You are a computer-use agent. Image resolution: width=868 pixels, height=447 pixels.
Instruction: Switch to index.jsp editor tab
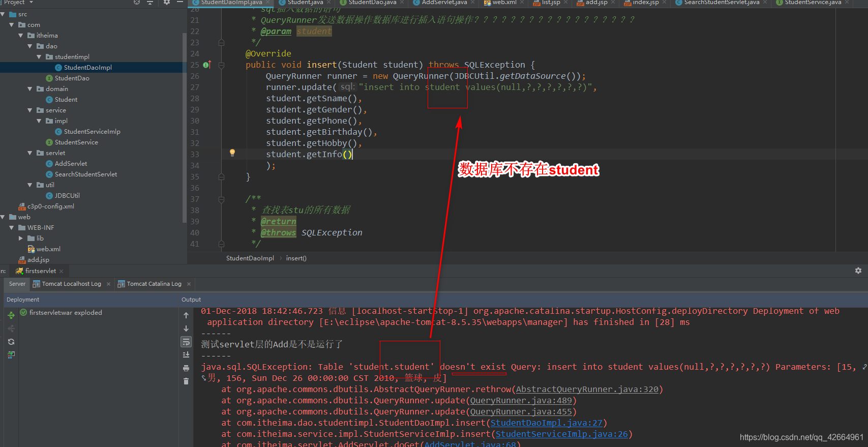646,3
